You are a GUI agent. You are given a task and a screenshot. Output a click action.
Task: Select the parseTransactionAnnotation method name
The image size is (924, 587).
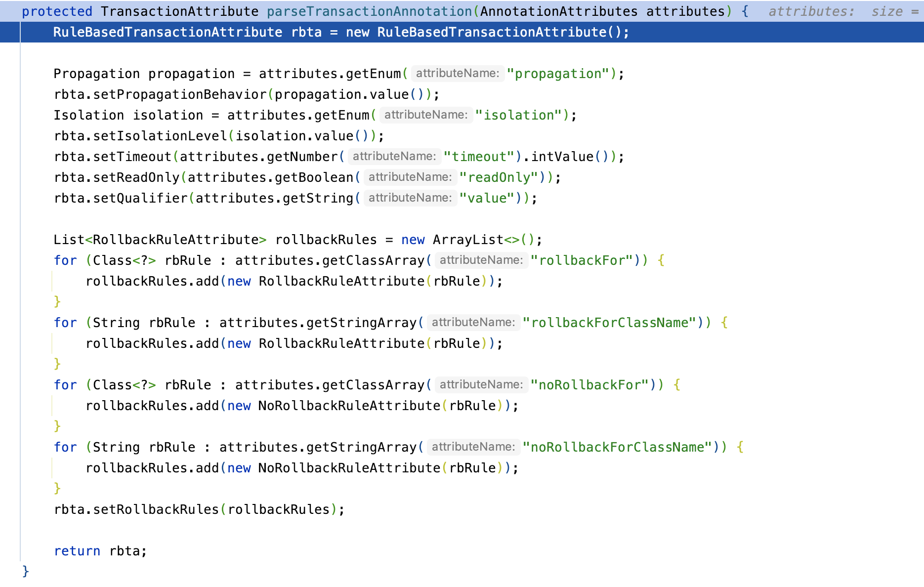coord(369,11)
